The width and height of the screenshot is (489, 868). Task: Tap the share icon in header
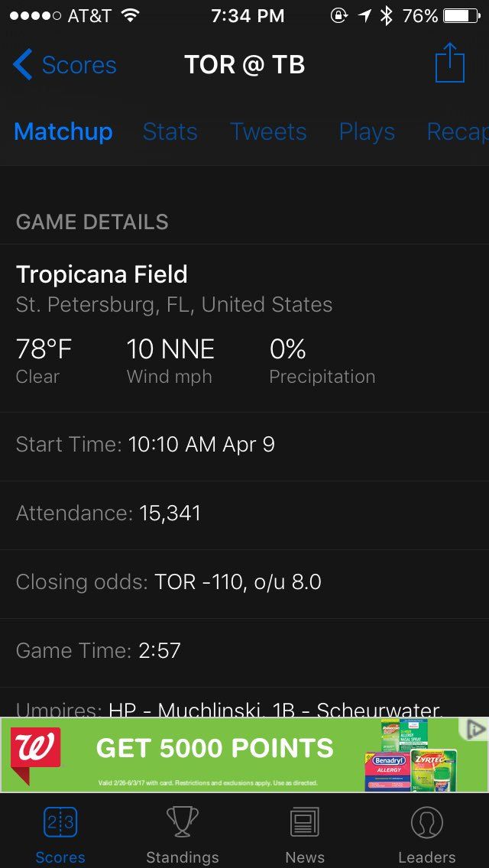click(x=450, y=63)
